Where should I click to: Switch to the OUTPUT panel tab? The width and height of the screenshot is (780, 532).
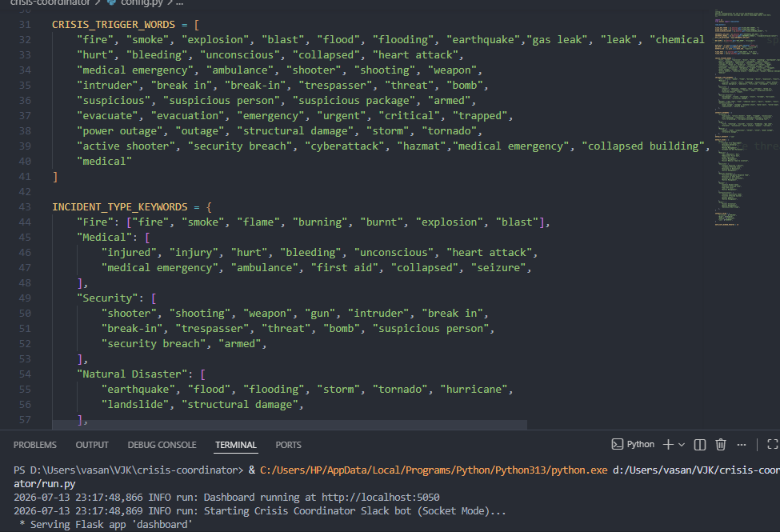click(92, 445)
